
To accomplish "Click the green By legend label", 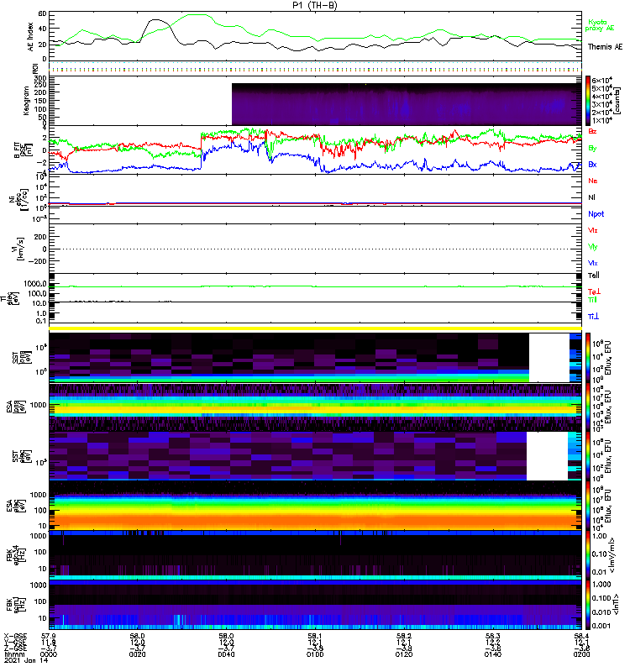I will pyautogui.click(x=592, y=149).
